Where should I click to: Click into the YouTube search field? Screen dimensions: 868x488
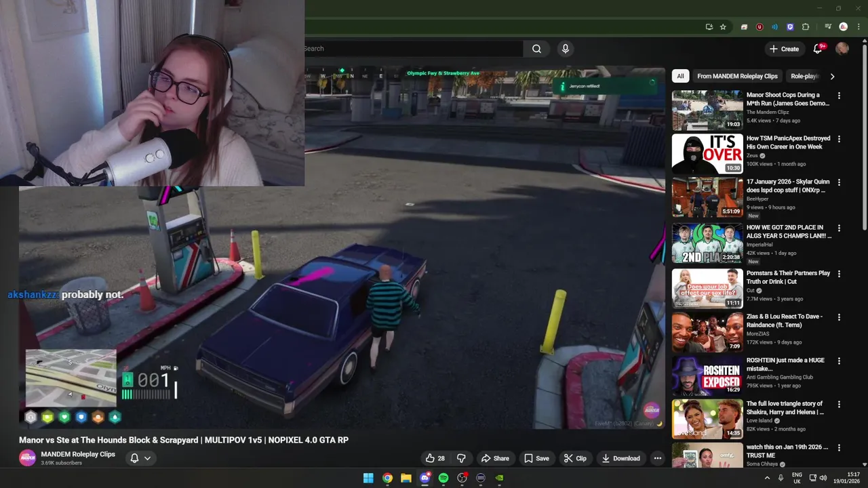413,49
